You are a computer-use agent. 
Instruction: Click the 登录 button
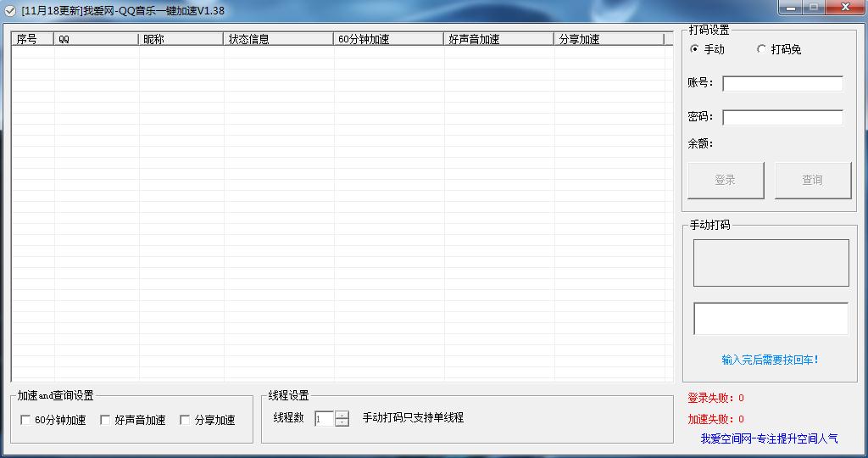pos(726,180)
